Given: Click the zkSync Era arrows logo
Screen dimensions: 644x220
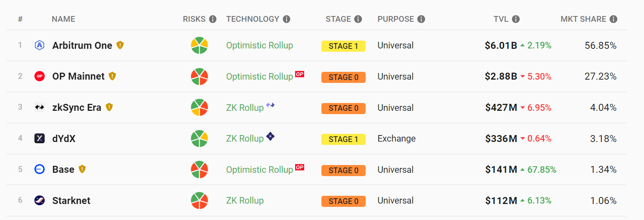Looking at the screenshot, I should coord(39,107).
